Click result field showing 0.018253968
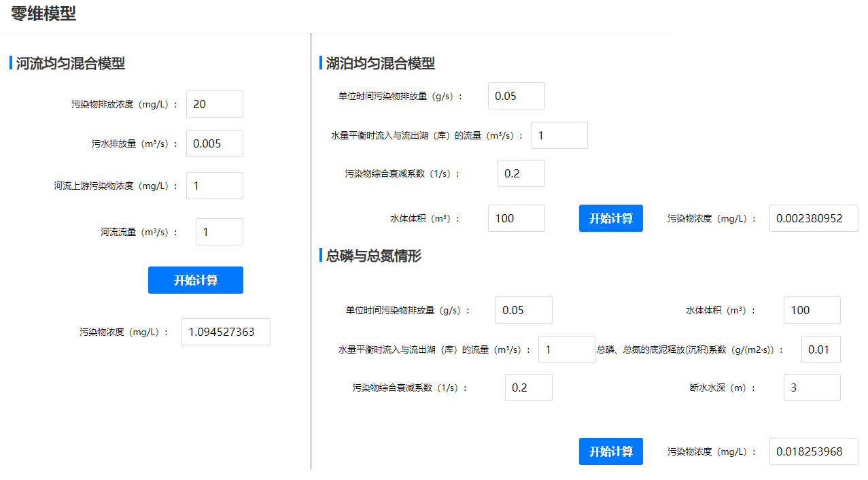 [813, 451]
